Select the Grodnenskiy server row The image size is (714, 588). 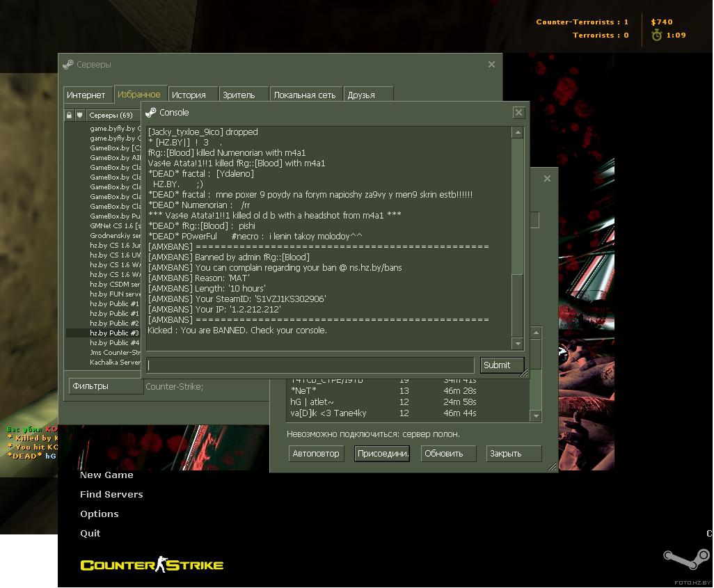coord(104,235)
